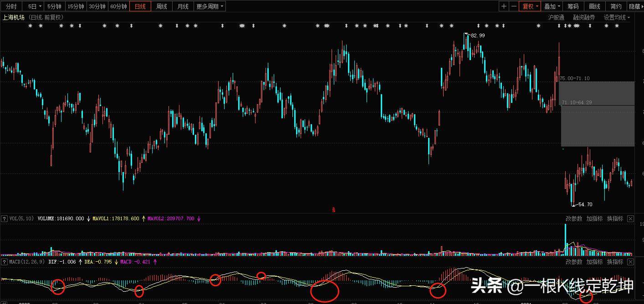This screenshot has width=644, height=304.
Task: Click the MACD:-0.421 value
Action: pyautogui.click(x=136, y=262)
